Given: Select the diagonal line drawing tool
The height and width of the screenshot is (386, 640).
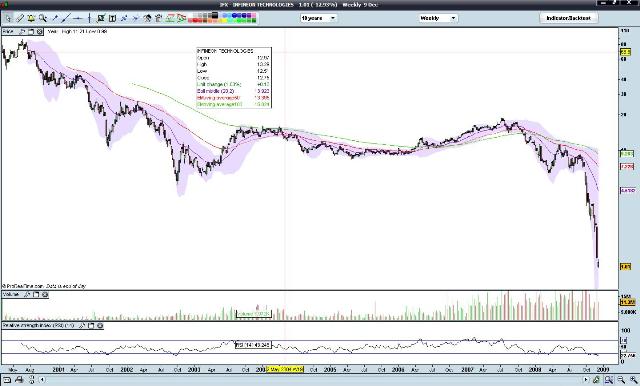Looking at the screenshot, I should pos(66,18).
